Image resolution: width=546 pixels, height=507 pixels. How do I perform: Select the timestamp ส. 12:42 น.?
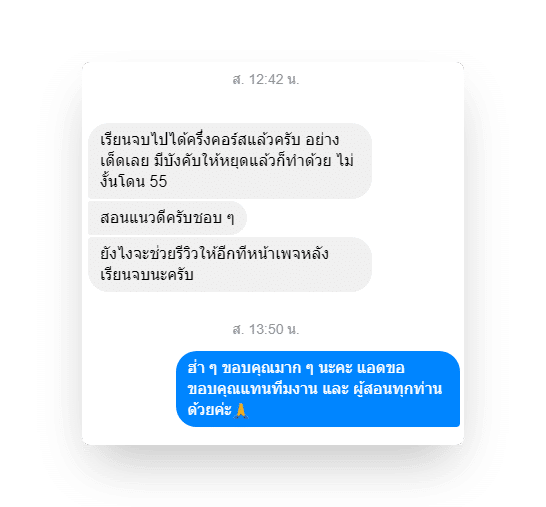[x=266, y=79]
